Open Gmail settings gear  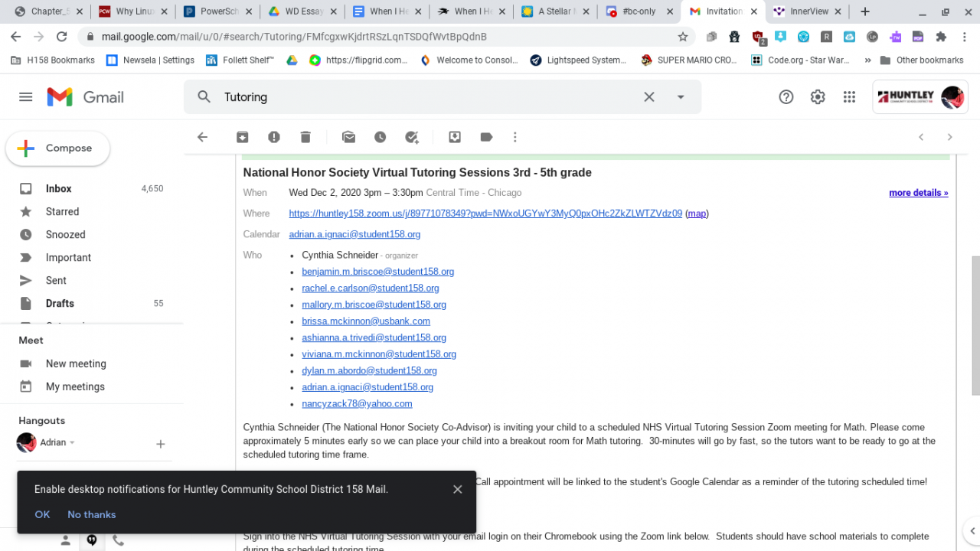click(x=818, y=97)
